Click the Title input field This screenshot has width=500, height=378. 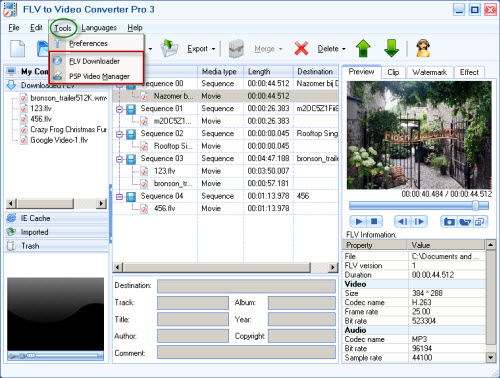pyautogui.click(x=193, y=319)
